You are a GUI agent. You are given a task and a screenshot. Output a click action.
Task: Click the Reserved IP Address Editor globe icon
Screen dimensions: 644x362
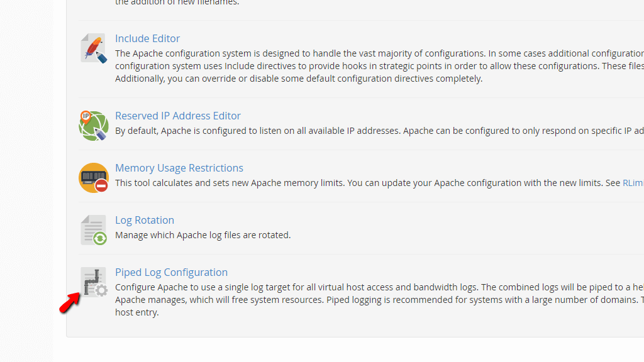point(94,126)
